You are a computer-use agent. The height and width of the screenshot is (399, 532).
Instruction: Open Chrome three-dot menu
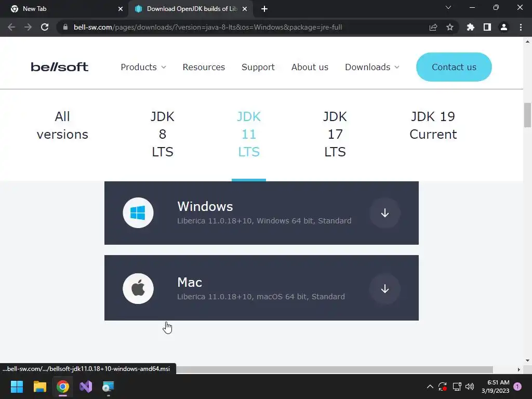pos(521,27)
